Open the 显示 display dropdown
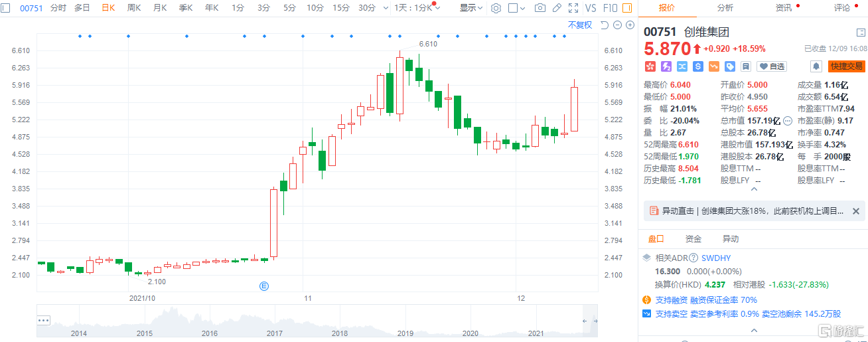 472,8
